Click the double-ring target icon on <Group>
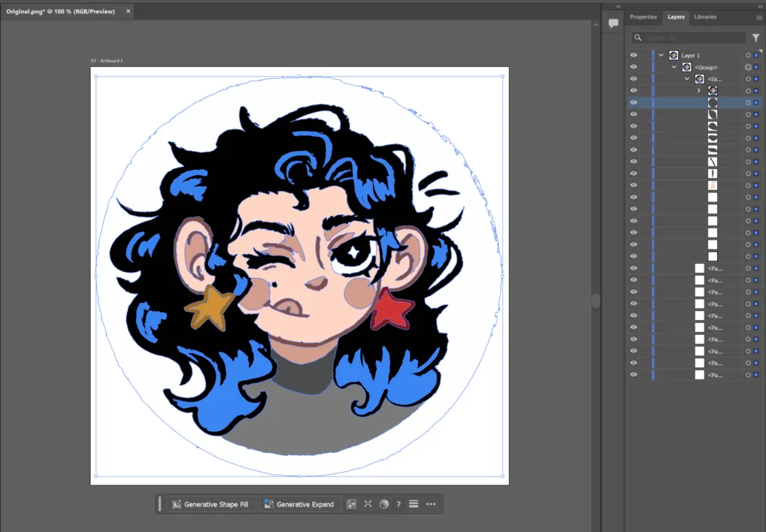 pyautogui.click(x=748, y=67)
